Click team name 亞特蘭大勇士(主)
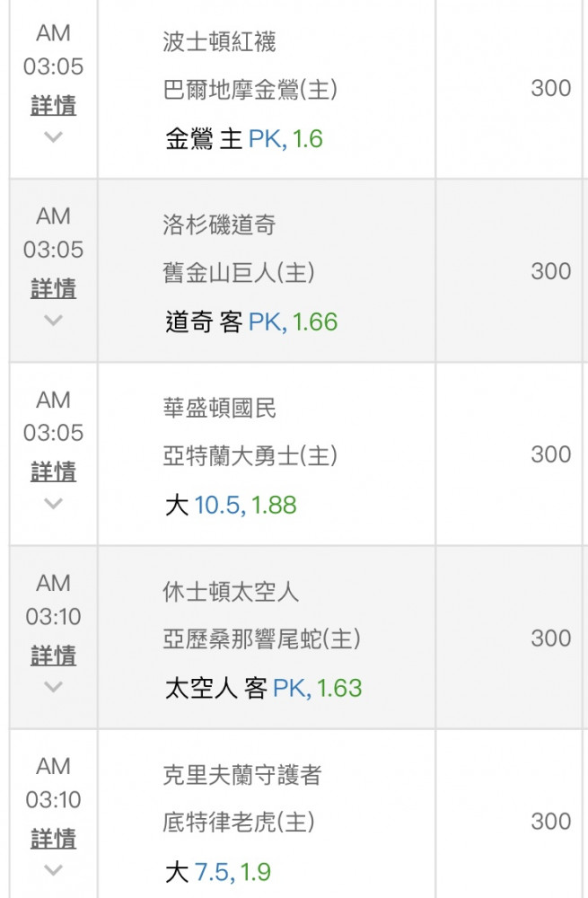Image resolution: width=588 pixels, height=898 pixels. [x=250, y=456]
